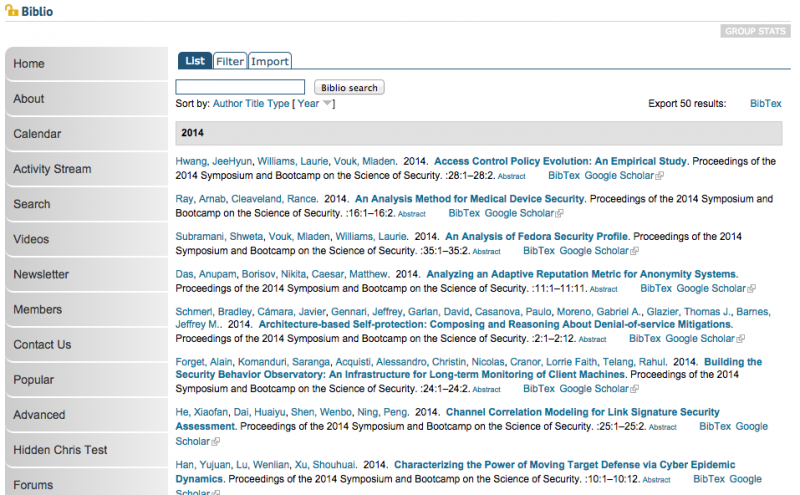Sort results by Title
The image size is (800, 495).
pyautogui.click(x=255, y=104)
